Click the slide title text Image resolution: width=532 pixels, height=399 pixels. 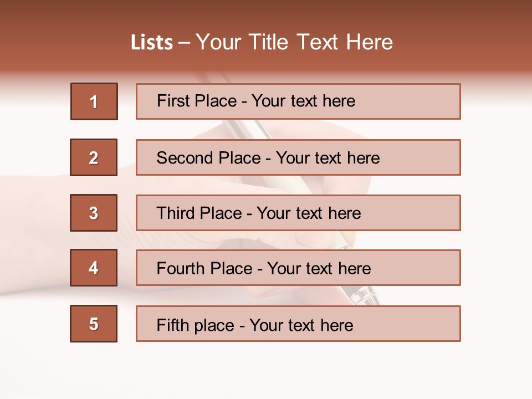coord(262,42)
